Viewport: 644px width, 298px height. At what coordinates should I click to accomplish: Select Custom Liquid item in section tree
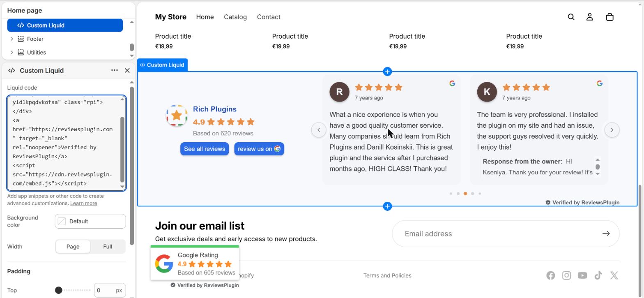click(x=65, y=25)
